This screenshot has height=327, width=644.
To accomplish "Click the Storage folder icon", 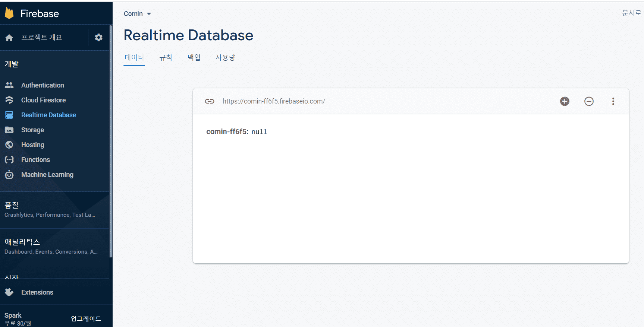I will pyautogui.click(x=9, y=130).
